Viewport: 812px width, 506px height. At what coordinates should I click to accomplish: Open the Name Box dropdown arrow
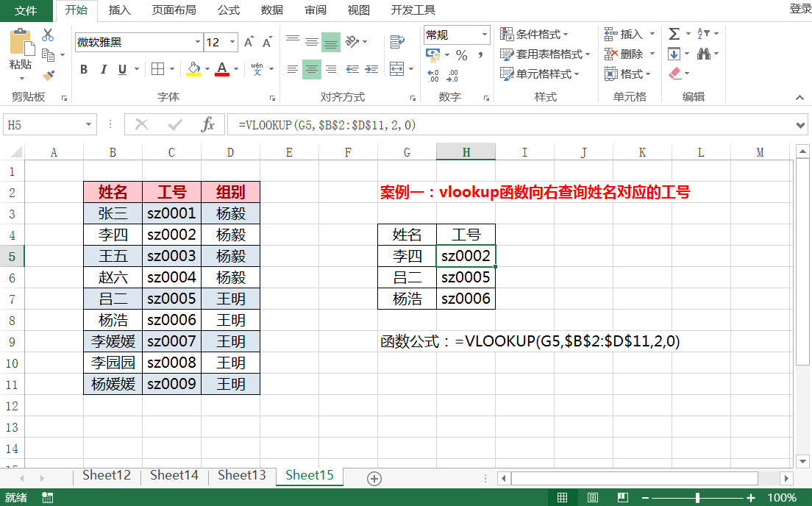pos(88,124)
